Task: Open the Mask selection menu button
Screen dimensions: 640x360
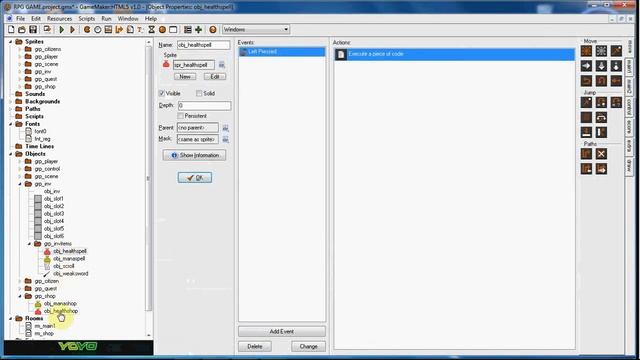Action: tap(225, 139)
